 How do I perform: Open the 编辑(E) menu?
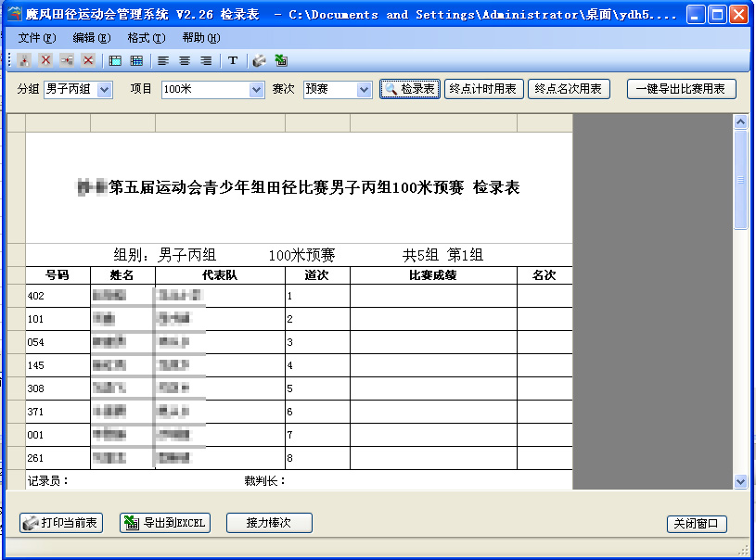coord(92,38)
